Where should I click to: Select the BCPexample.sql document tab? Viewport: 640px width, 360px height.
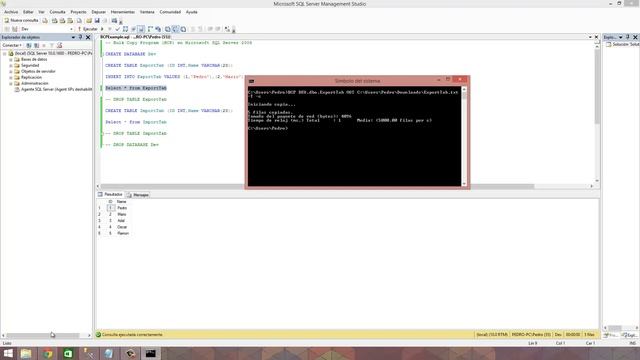(135, 37)
